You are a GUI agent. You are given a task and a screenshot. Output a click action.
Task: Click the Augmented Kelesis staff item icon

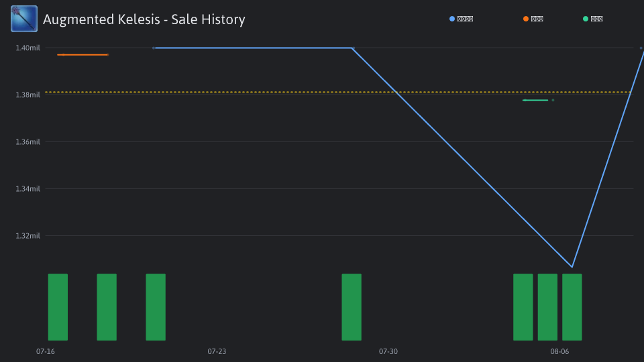24,19
